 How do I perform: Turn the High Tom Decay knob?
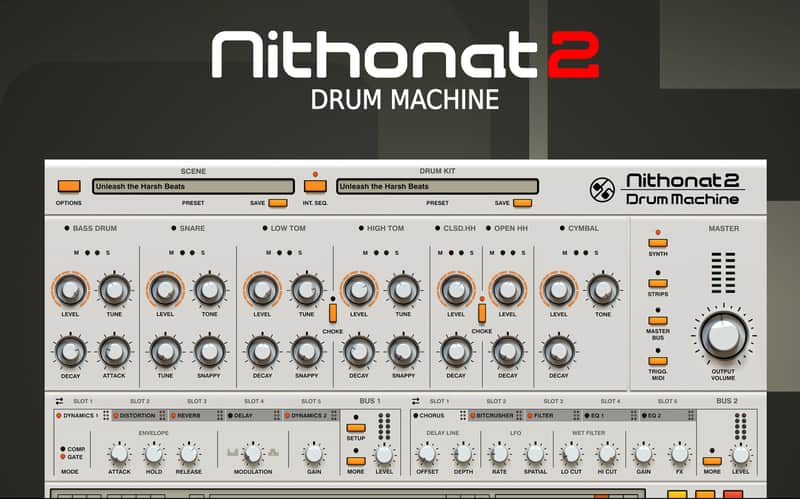[x=359, y=352]
